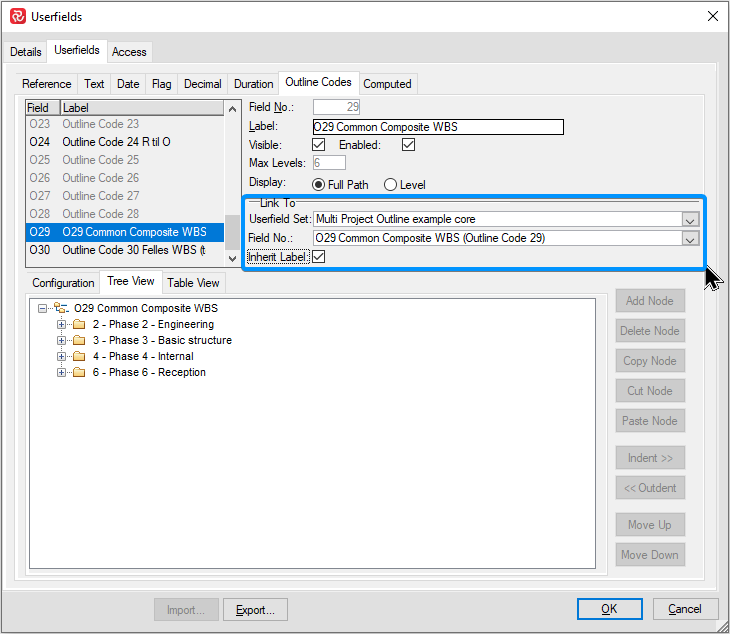Expand the Phase 2 - Engineering node

point(62,325)
